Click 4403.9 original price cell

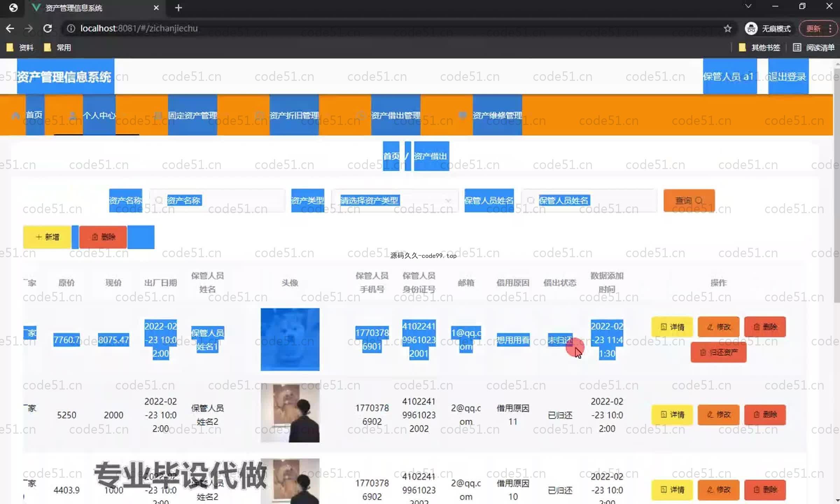tap(66, 490)
